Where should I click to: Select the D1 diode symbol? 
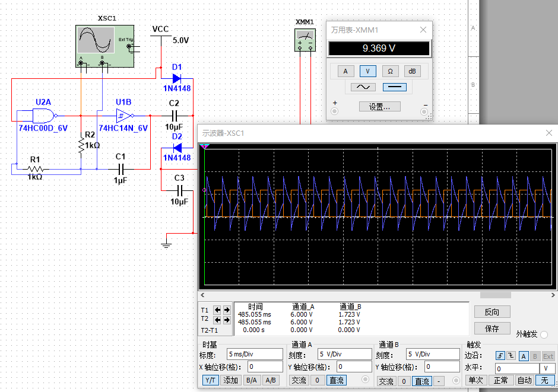pos(176,78)
